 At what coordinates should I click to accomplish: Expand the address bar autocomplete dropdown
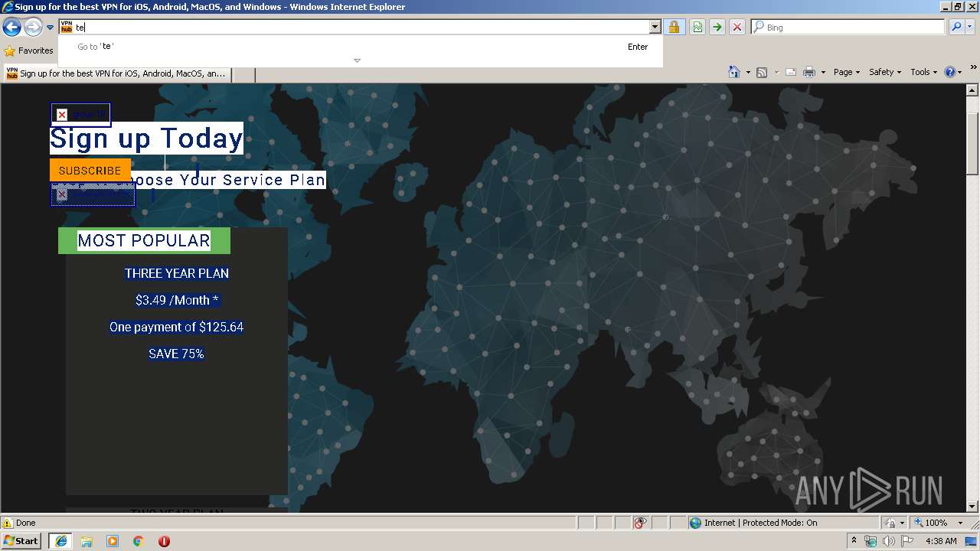coord(655,28)
